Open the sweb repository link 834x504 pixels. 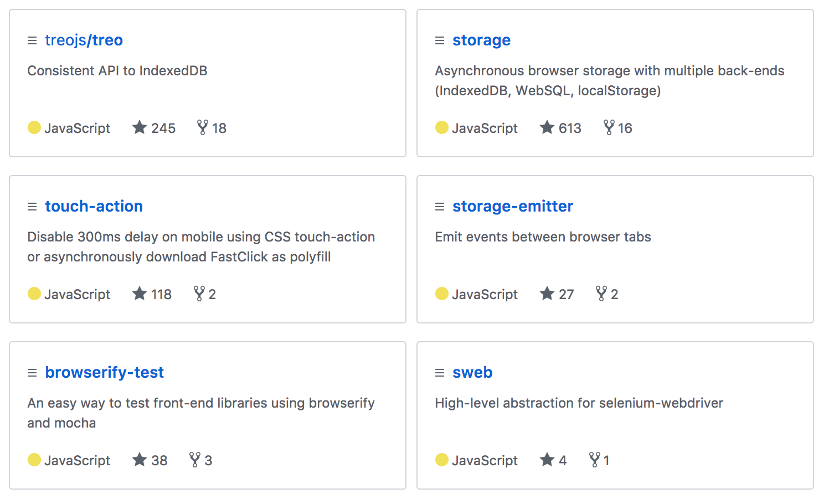pos(472,372)
